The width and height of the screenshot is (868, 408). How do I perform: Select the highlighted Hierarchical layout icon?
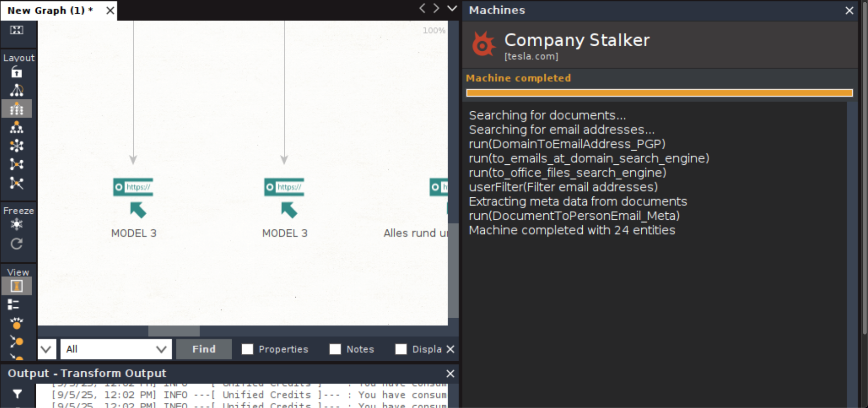(17, 109)
